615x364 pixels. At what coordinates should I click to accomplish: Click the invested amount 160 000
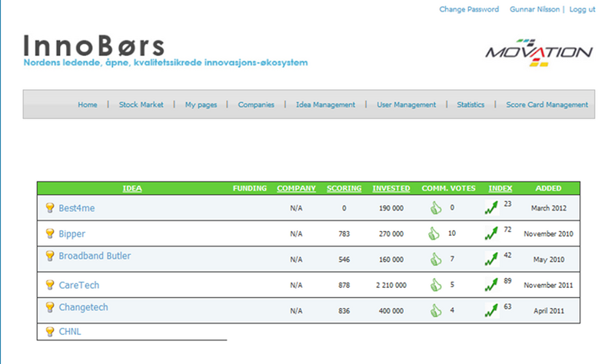[x=391, y=260]
